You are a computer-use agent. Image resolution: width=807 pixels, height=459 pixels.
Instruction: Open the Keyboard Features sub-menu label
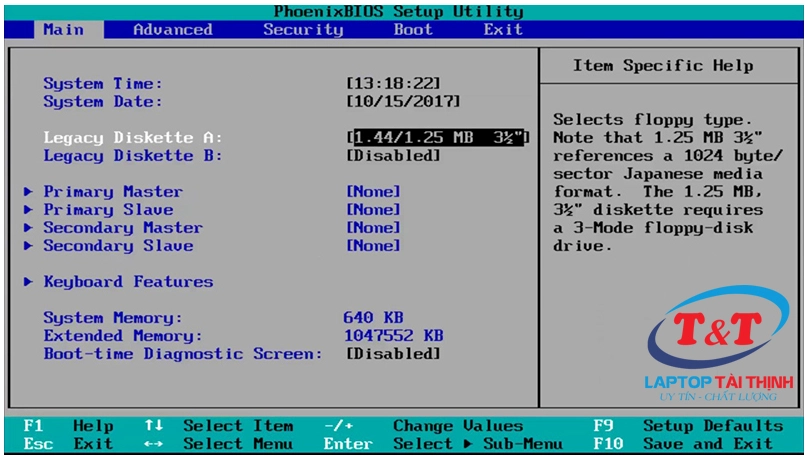[x=128, y=282]
